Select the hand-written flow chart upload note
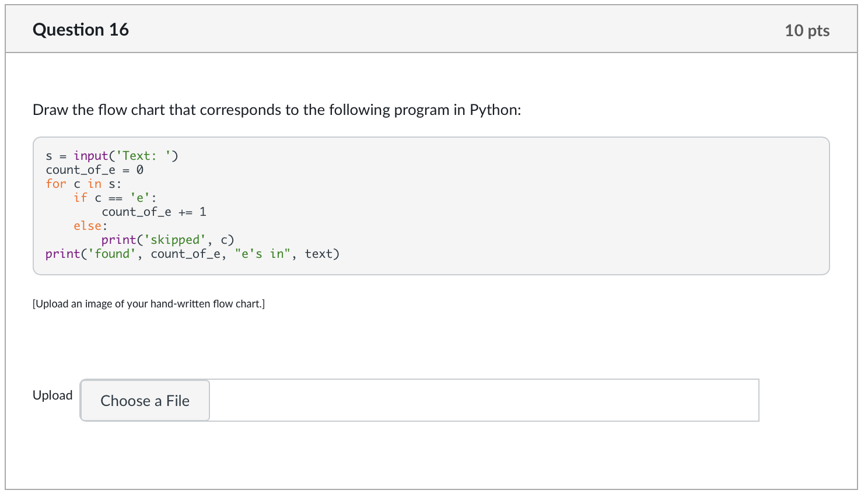The image size is (868, 497). 149,303
